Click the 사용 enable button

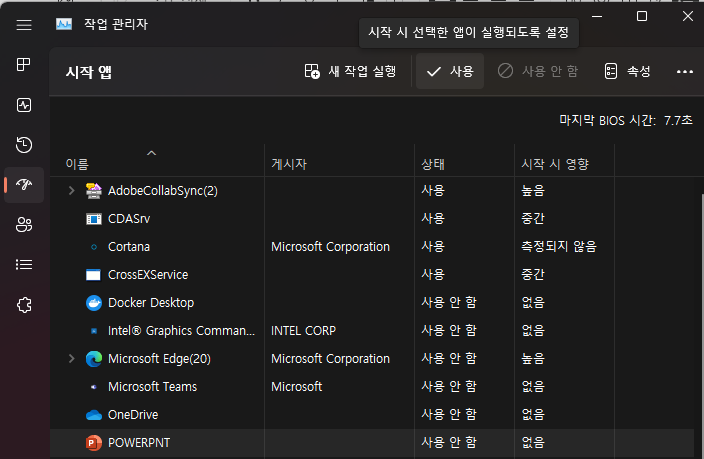(450, 71)
